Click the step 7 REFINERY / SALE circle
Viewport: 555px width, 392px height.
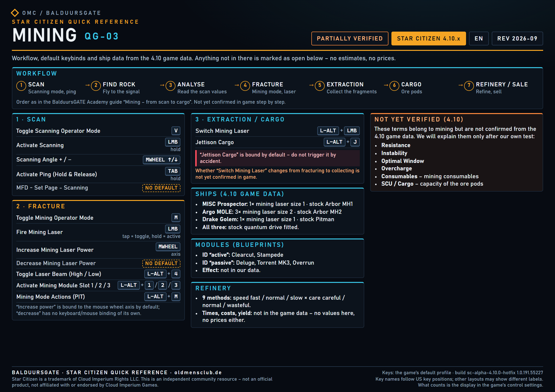tap(469, 86)
